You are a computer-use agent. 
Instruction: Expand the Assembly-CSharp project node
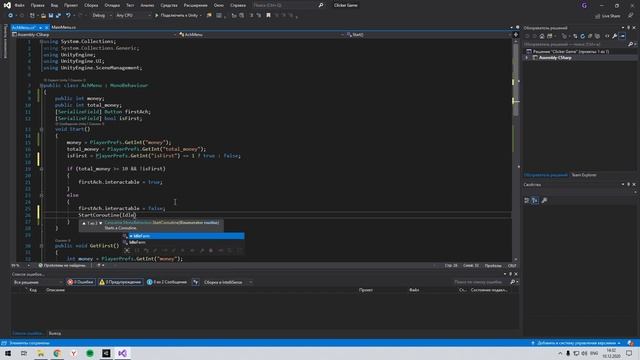pyautogui.click(x=527, y=58)
